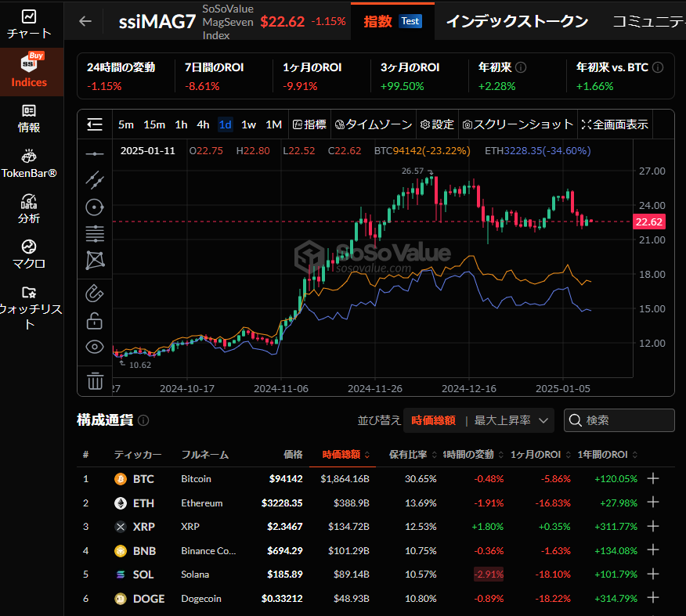Click the ティッカー column header
The height and width of the screenshot is (616, 686).
click(x=138, y=455)
